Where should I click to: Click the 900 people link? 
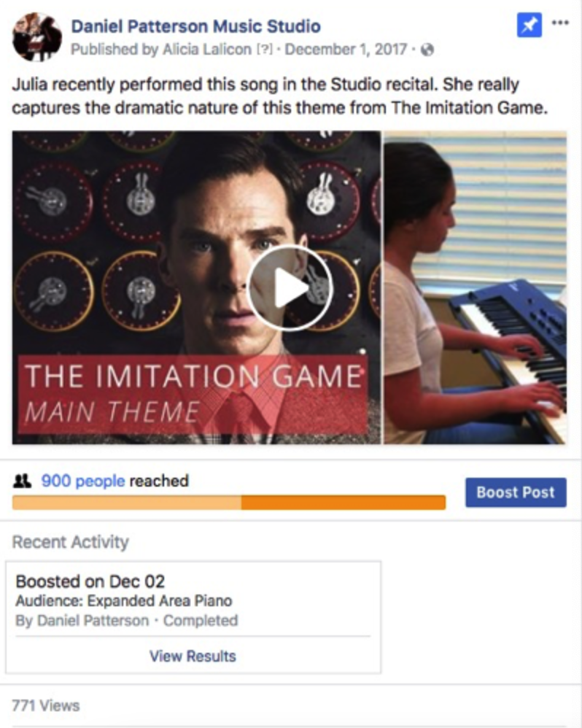83,481
